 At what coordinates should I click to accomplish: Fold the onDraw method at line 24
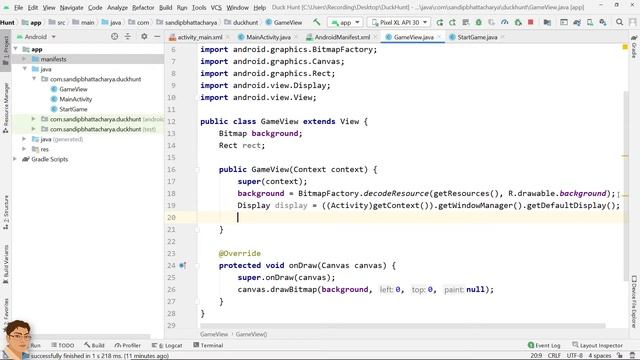point(197,265)
